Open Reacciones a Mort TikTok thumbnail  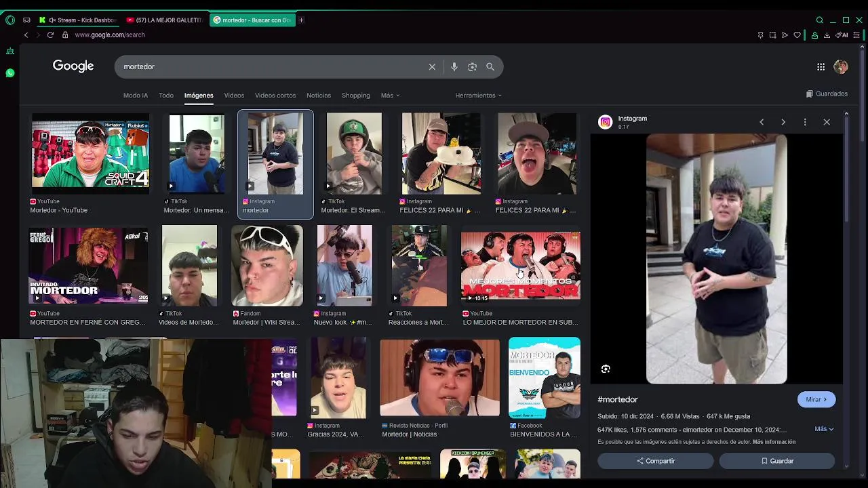click(419, 266)
